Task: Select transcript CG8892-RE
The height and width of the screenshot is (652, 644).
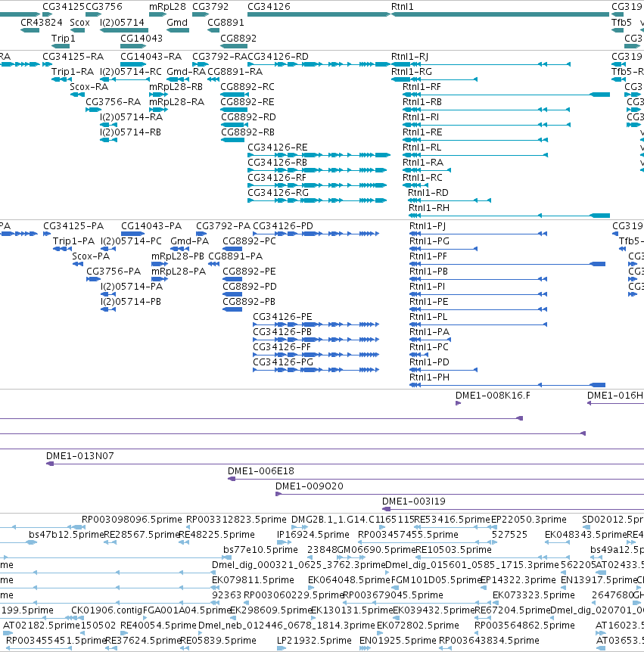Action: click(x=247, y=102)
